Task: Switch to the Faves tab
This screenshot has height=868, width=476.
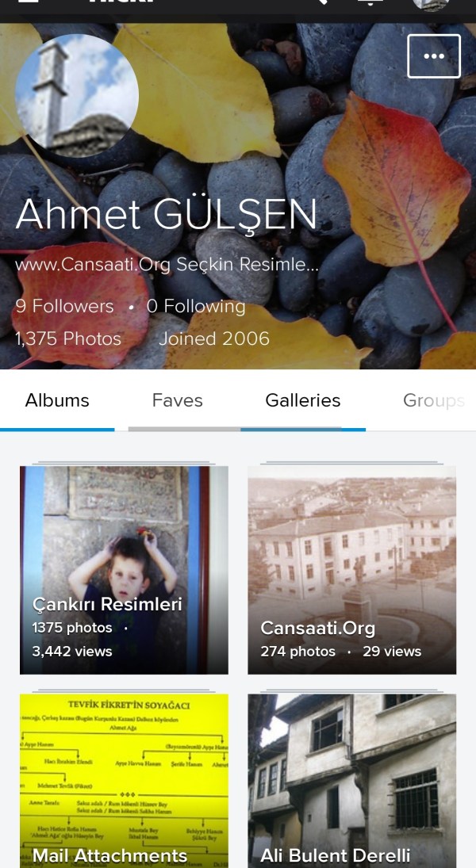Action: (x=178, y=401)
